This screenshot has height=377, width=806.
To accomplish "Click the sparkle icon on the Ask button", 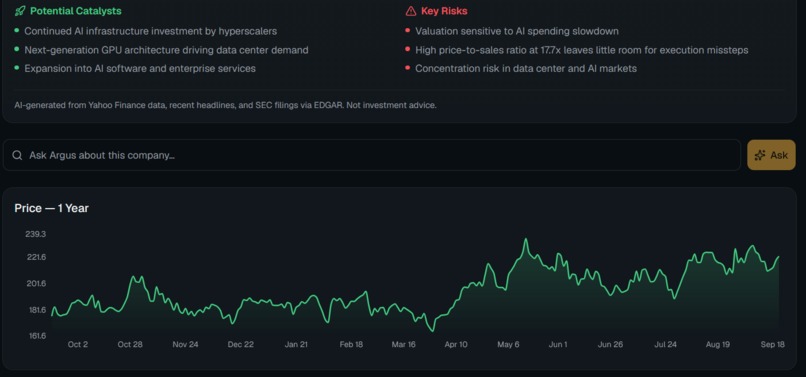I will pos(760,155).
